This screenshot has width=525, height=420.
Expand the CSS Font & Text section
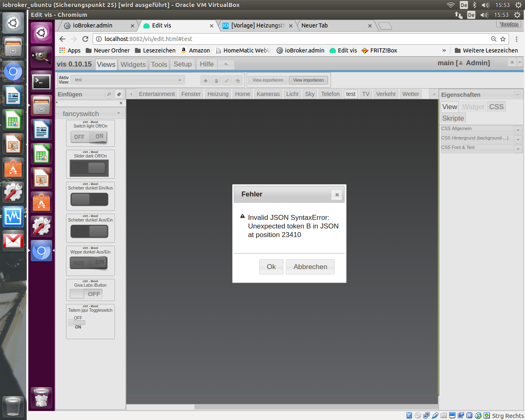482,148
